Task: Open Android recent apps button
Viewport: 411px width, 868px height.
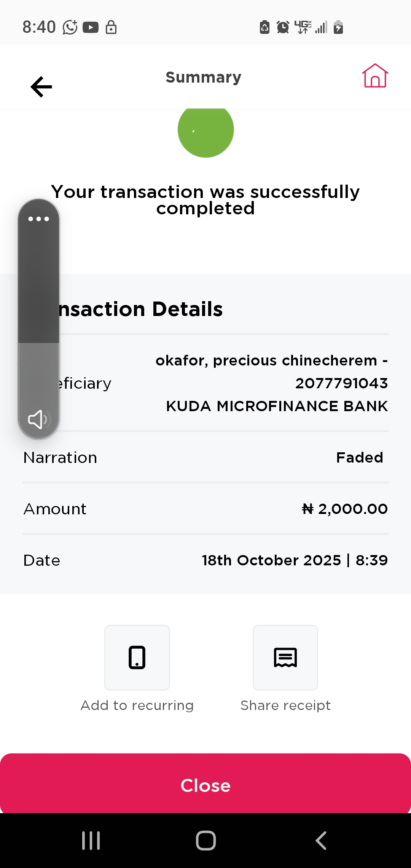Action: (91, 840)
